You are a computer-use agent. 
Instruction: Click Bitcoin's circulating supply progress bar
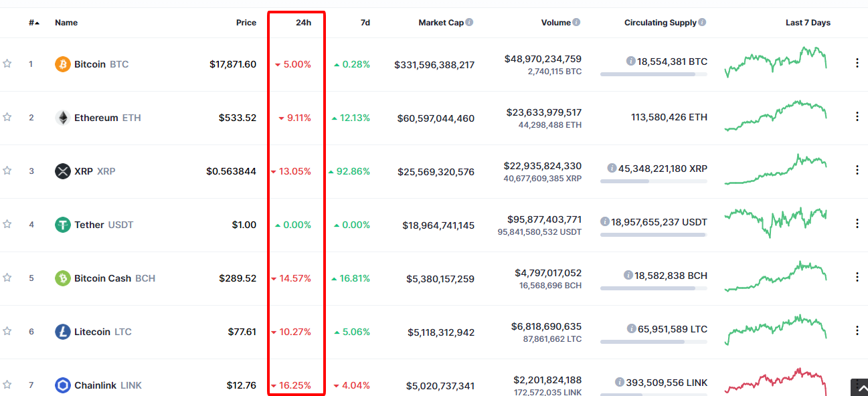654,74
